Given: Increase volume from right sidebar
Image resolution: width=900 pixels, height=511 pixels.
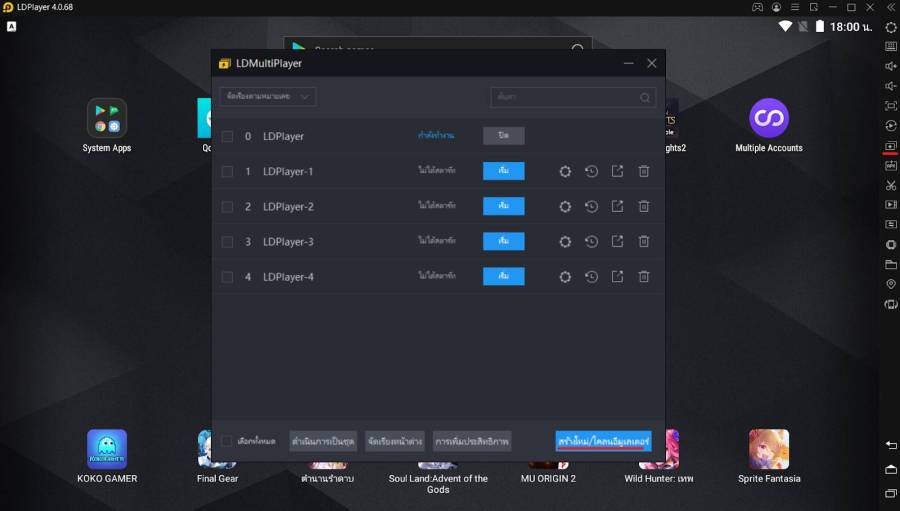Looking at the screenshot, I should coord(891,66).
